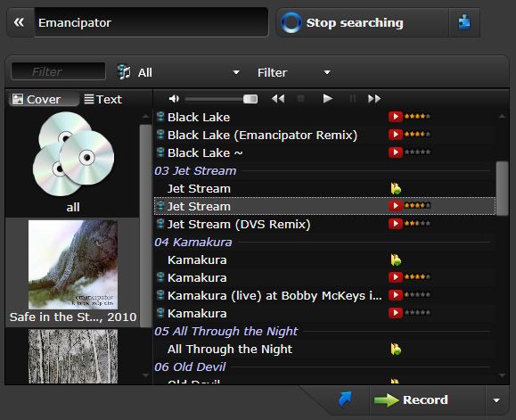Start playback with the play button
The height and width of the screenshot is (420, 516).
click(327, 98)
